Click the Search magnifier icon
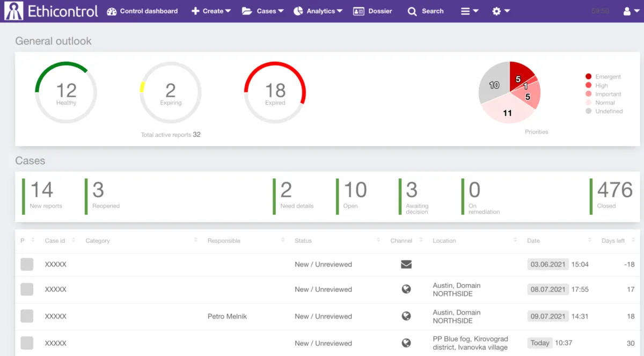 pos(412,11)
